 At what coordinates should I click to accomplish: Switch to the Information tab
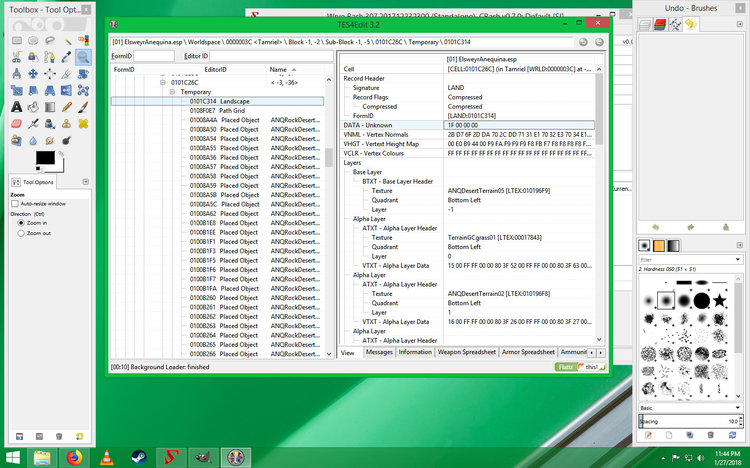point(415,352)
